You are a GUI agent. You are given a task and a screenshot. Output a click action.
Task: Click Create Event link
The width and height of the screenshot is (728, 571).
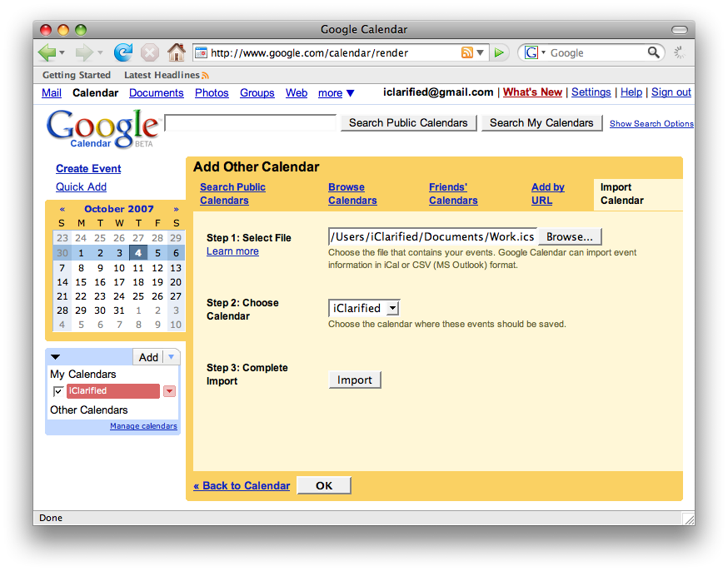pos(88,169)
